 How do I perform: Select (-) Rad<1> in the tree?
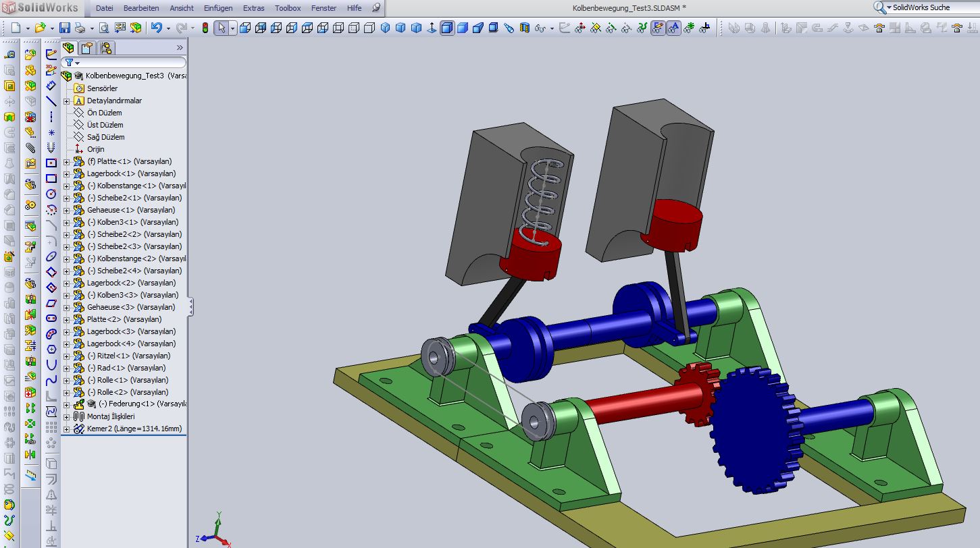[x=126, y=368]
